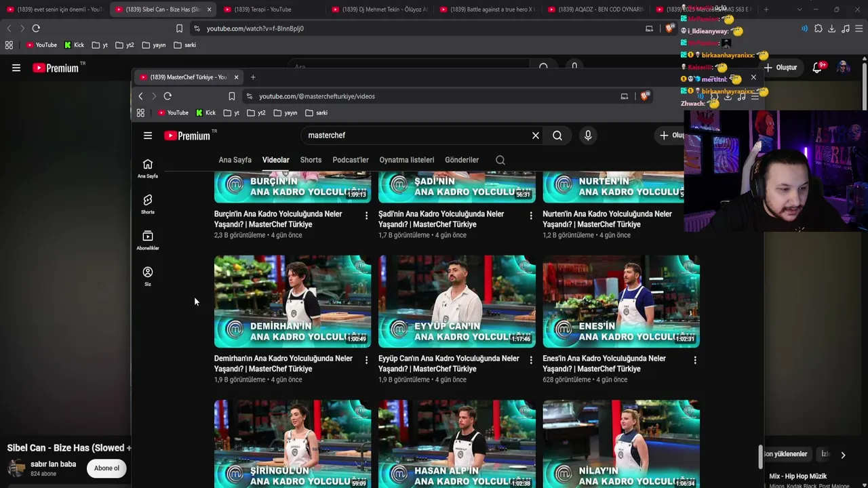Open apps grid in MasterChef window bookmarks

tap(140, 113)
